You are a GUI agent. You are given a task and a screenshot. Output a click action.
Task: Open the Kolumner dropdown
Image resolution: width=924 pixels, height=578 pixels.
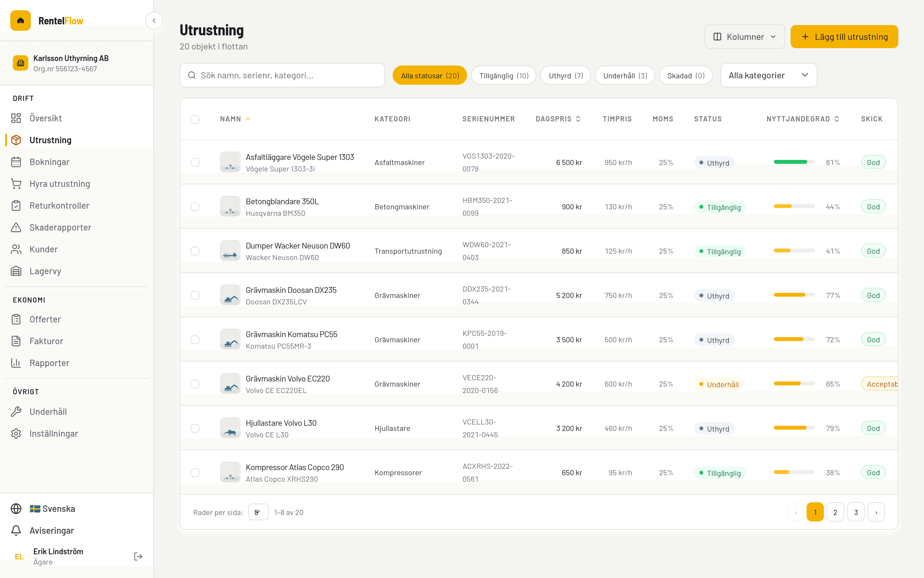coord(745,37)
